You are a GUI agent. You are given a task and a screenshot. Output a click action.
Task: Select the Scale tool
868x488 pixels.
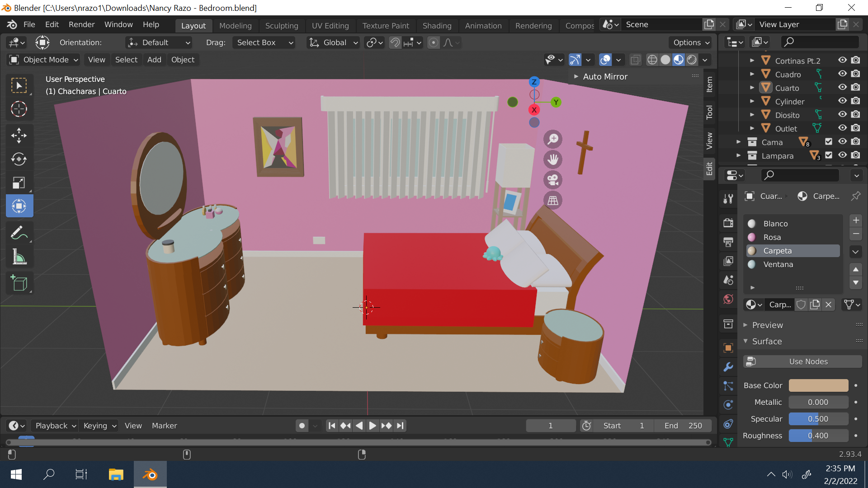pos(19,183)
